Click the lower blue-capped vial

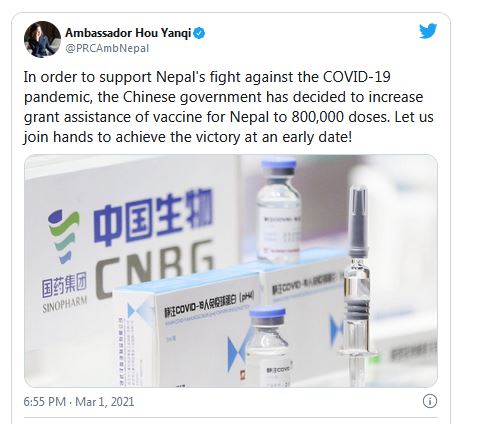pos(268,347)
